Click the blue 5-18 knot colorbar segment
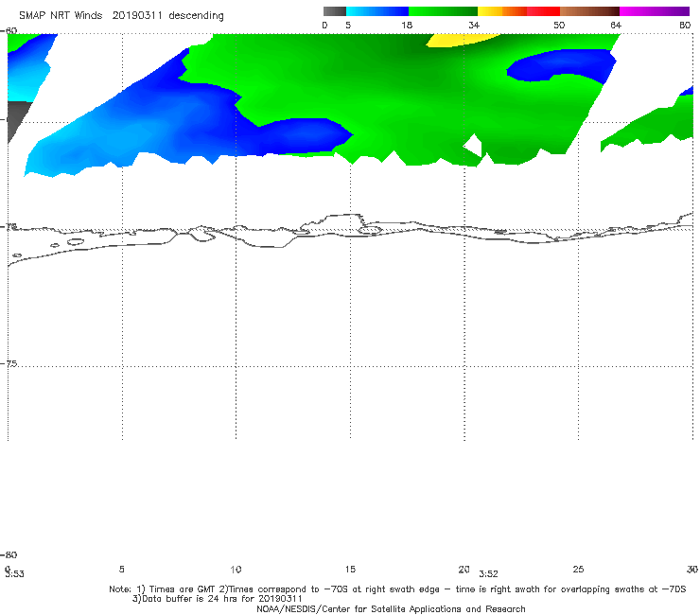Viewport: 700px width, 615px height. 377,11
